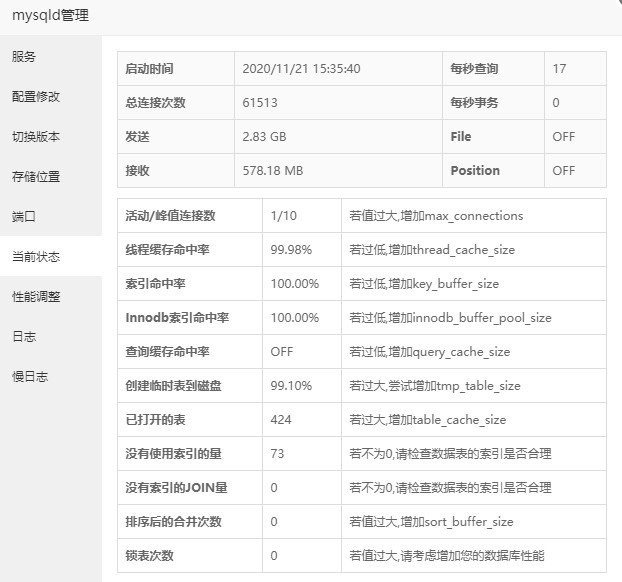Image resolution: width=622 pixels, height=582 pixels.
Task: Click the key_buffer_size hint text
Action: pos(424,284)
